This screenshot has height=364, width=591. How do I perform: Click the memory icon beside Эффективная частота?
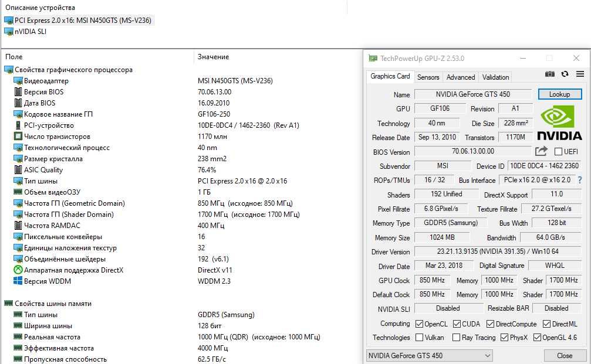[x=18, y=348]
